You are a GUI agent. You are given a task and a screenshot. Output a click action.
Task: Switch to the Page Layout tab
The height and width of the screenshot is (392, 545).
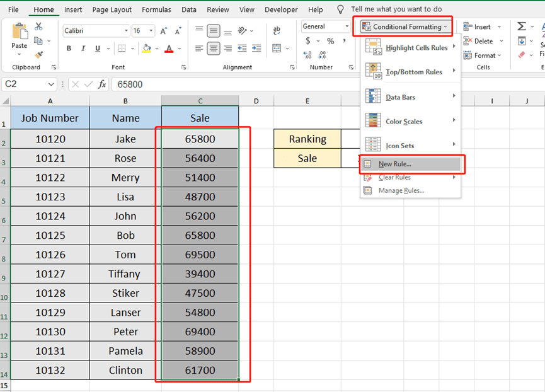click(x=112, y=9)
